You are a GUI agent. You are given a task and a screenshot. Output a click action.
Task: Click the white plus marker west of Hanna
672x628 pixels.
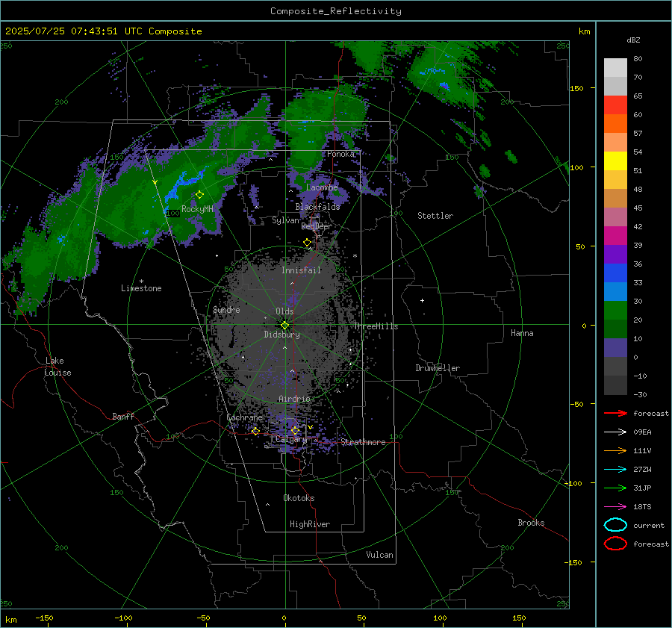click(x=422, y=300)
